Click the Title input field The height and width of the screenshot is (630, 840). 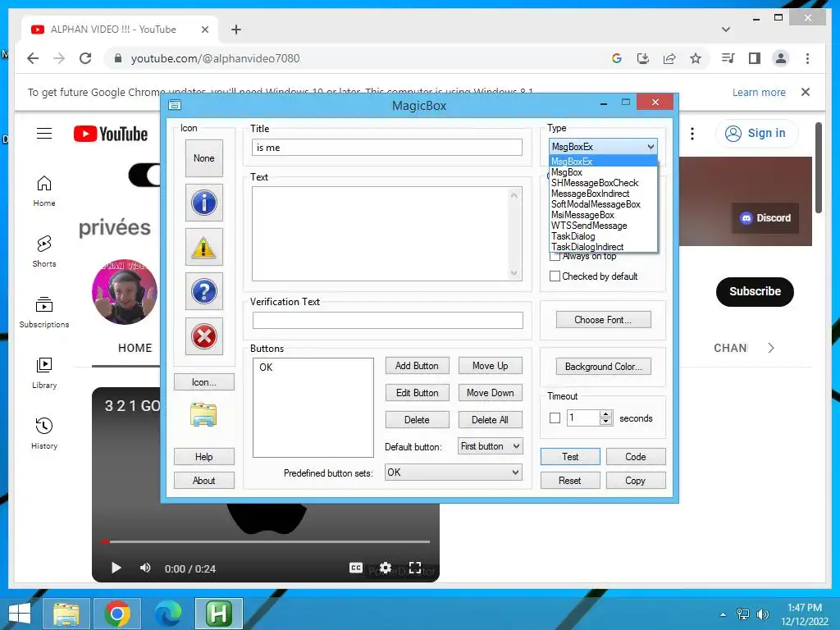tap(387, 148)
